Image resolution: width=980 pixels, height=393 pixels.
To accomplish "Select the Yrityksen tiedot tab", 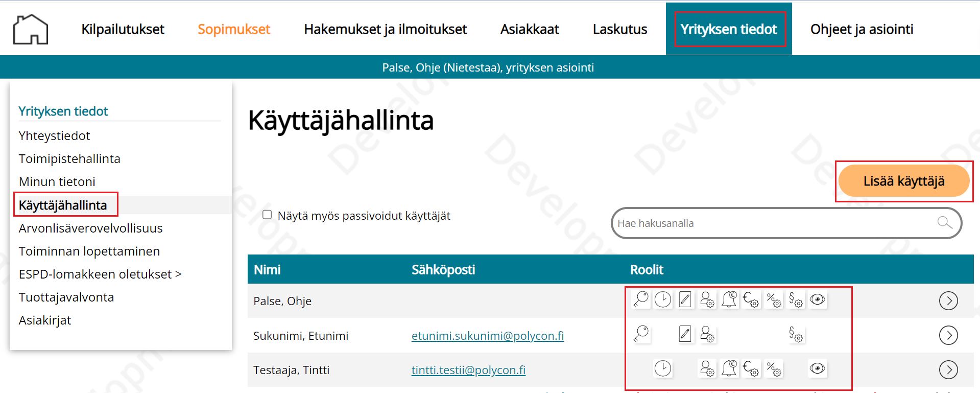I will click(x=729, y=29).
